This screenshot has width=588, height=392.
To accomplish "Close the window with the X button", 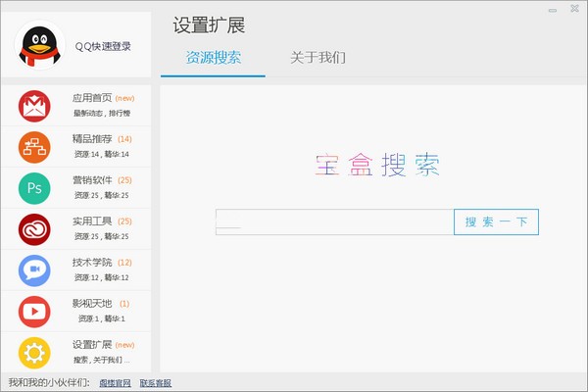I will [574, 8].
